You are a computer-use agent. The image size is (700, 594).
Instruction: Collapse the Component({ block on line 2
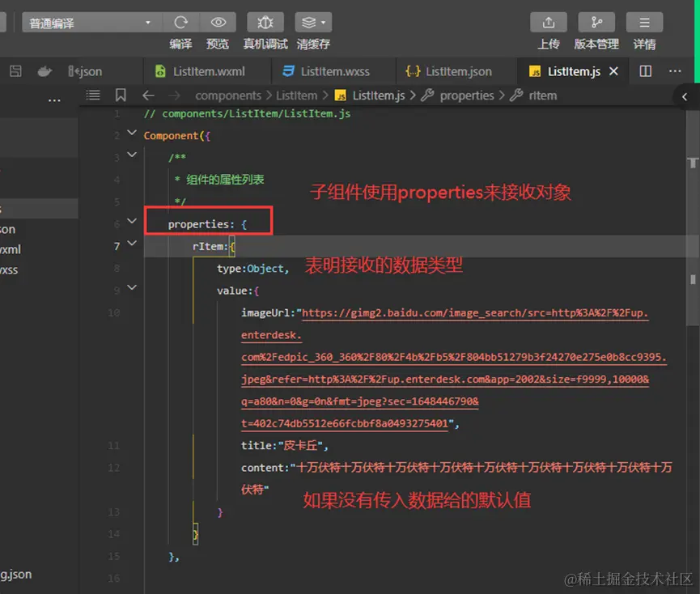coord(132,133)
